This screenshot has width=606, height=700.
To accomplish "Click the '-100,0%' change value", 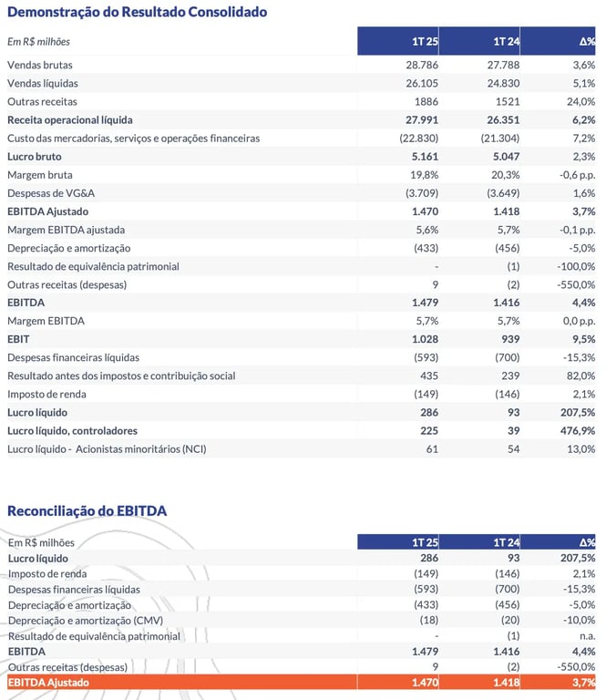I will click(x=576, y=266).
